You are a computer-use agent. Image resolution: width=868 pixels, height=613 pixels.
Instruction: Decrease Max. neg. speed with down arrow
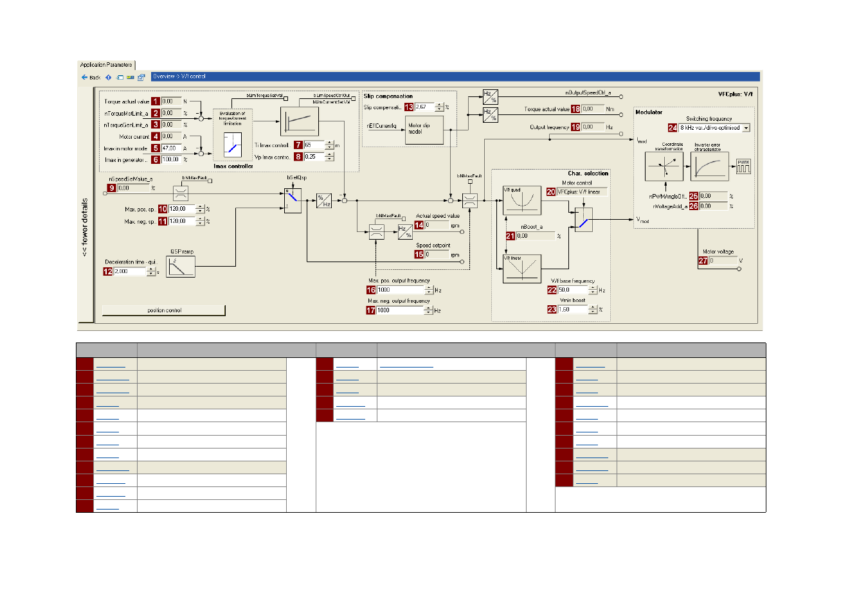[x=200, y=224]
